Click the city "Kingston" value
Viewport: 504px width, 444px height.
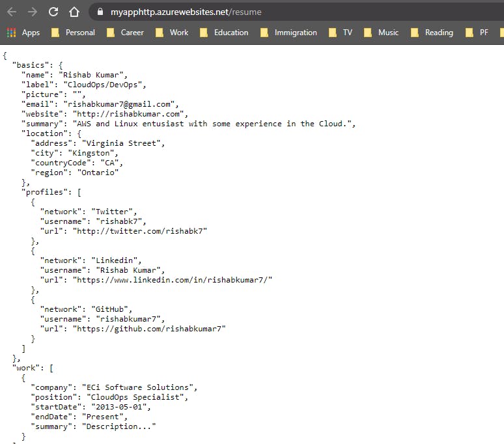tap(91, 153)
